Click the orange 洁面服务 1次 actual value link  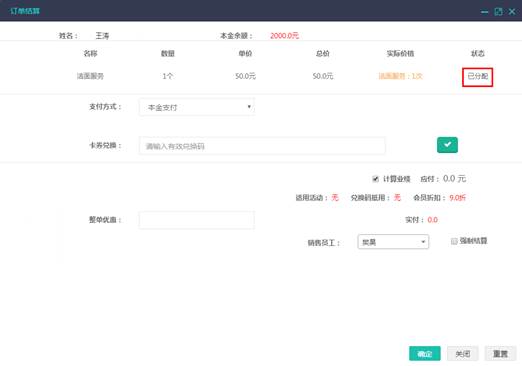[x=400, y=76]
